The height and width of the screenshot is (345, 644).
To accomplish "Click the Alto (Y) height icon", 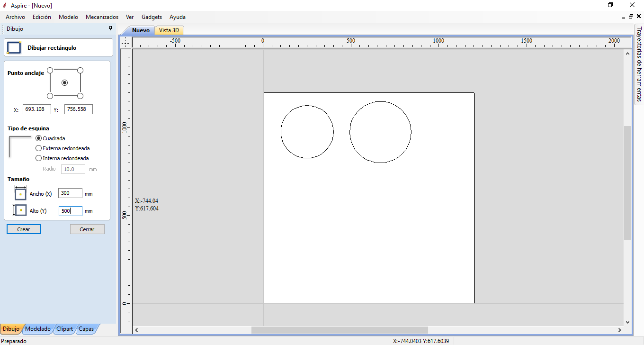I will click(19, 210).
